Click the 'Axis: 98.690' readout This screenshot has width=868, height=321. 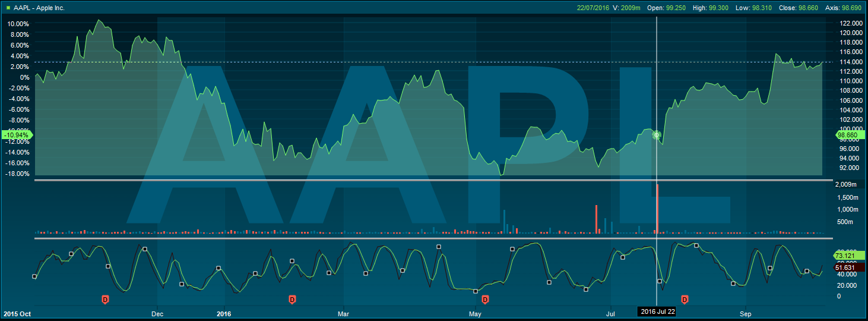tap(844, 8)
